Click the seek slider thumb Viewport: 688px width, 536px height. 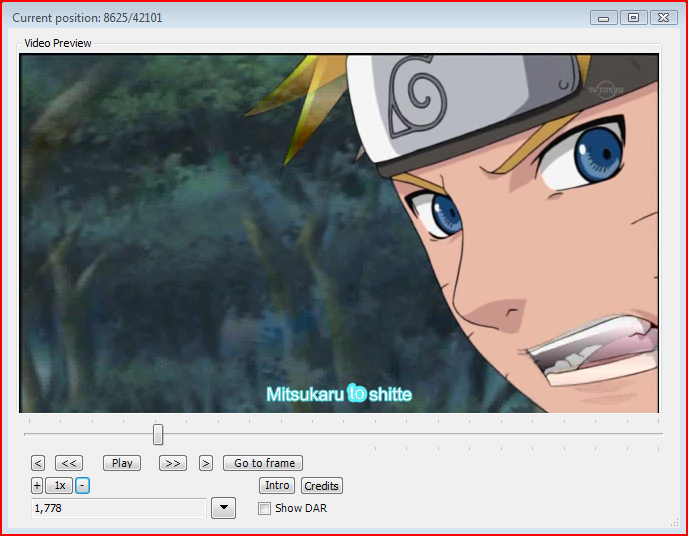pyautogui.click(x=158, y=434)
